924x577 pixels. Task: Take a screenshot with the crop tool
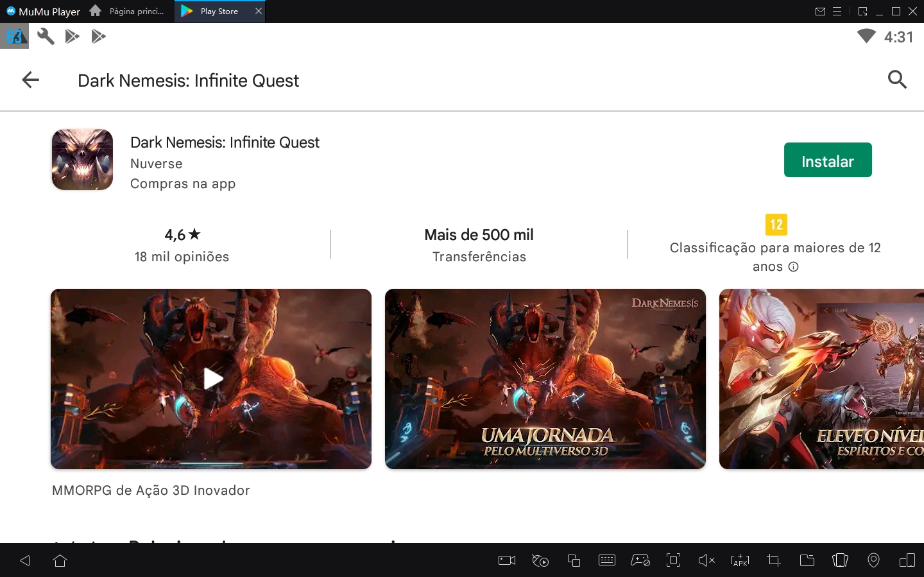click(x=773, y=560)
